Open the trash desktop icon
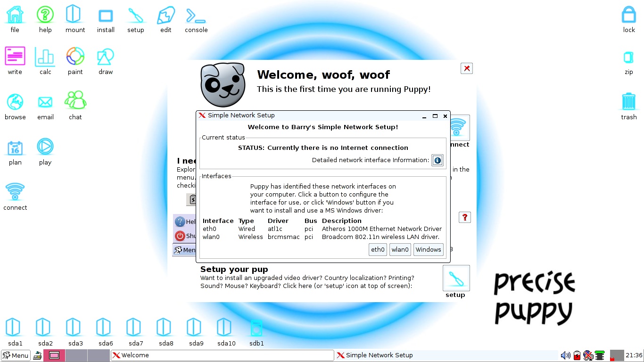This screenshot has height=362, width=644. coord(629,101)
